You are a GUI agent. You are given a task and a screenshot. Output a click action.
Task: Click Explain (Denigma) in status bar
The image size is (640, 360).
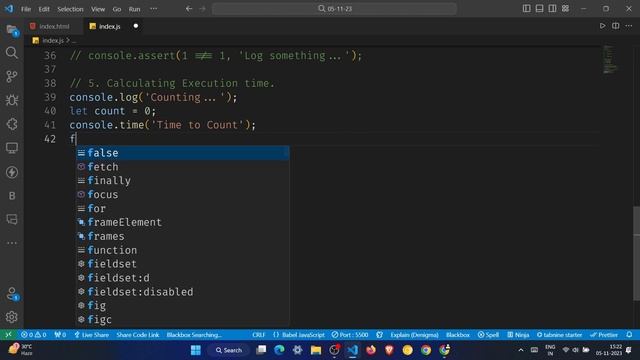click(414, 335)
